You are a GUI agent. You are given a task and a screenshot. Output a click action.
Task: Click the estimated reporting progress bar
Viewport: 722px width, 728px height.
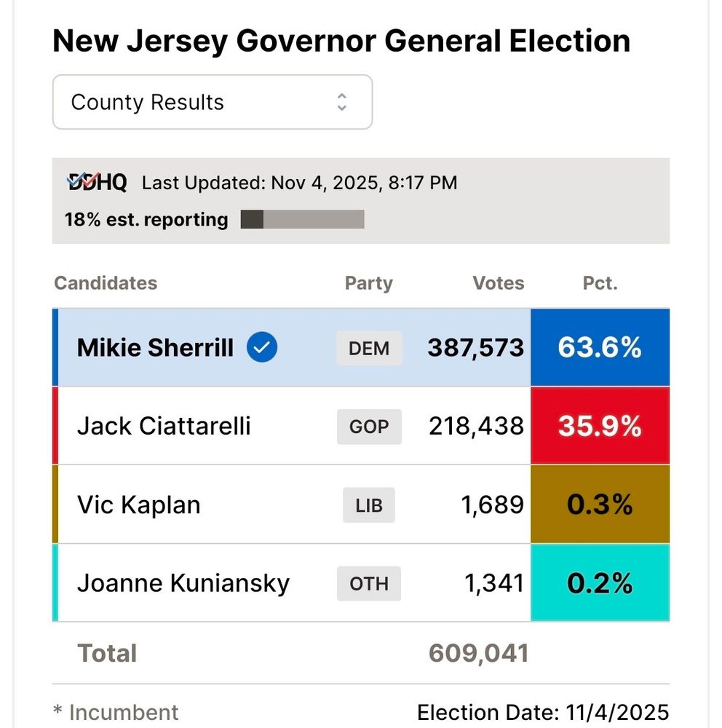tap(302, 219)
